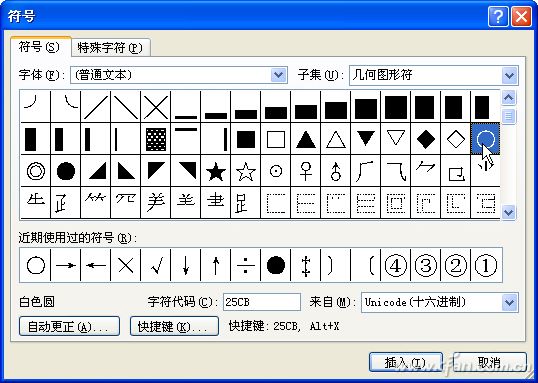
Task: Click the 字符代码 character code field
Action: click(262, 302)
